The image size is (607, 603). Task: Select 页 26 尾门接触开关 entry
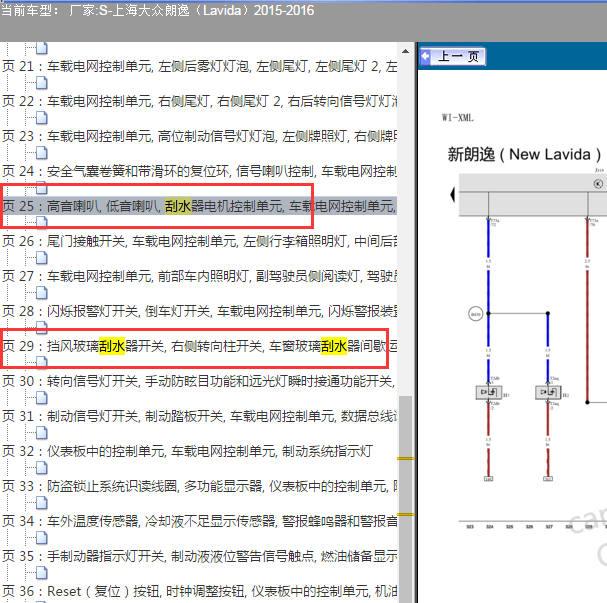click(x=199, y=241)
